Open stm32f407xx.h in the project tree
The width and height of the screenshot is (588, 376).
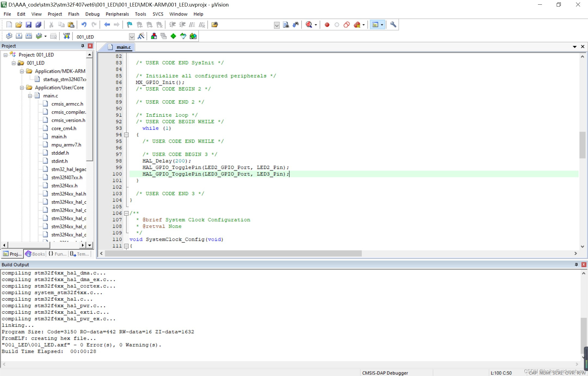(67, 177)
